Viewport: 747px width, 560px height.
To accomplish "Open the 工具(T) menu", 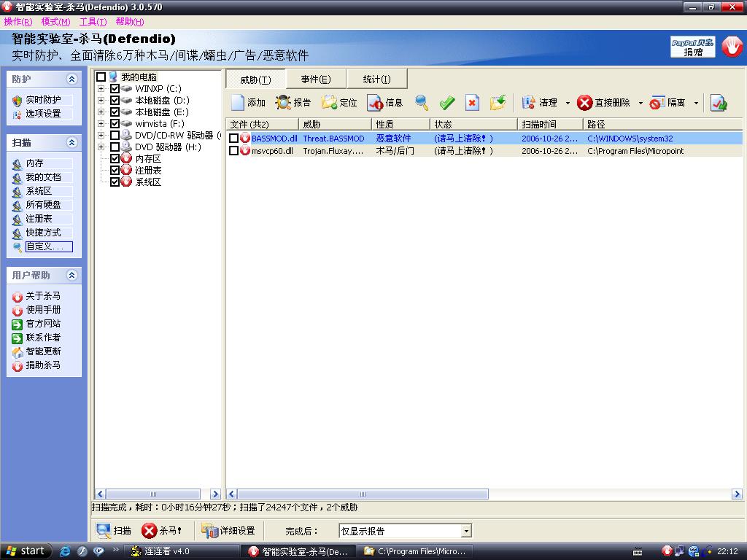I will point(93,22).
